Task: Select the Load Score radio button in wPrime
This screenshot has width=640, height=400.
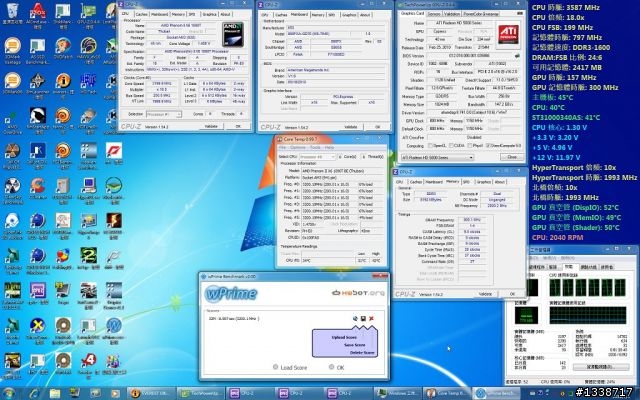Action: [276, 367]
